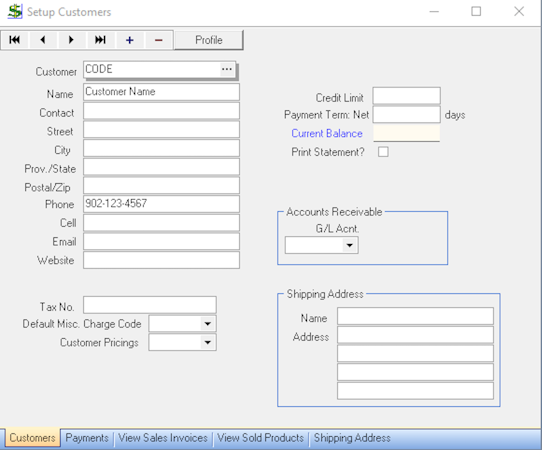Jump to the last customer record
Screen dimensions: 542x450
(101, 40)
